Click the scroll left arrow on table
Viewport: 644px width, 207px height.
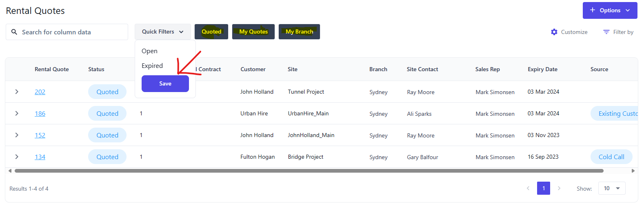(x=10, y=171)
